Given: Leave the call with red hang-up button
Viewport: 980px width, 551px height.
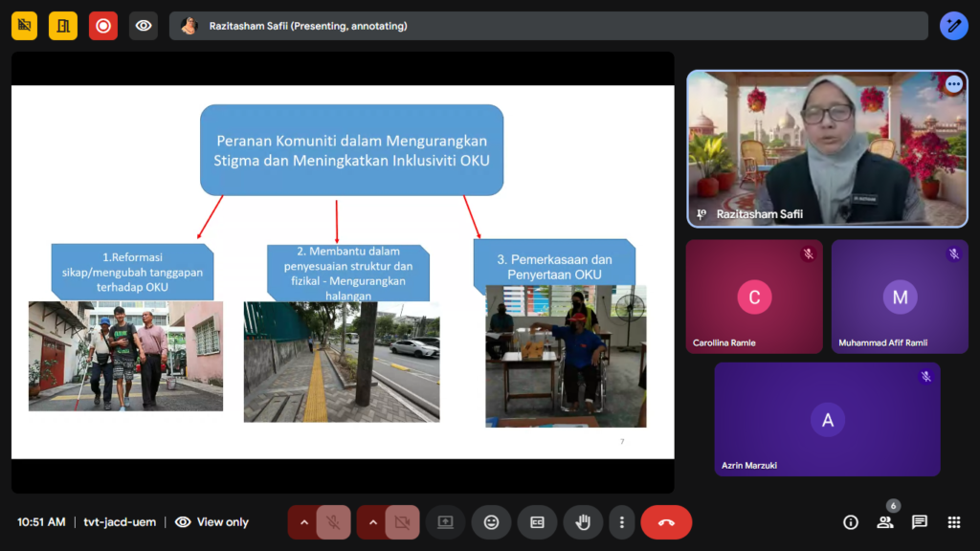Looking at the screenshot, I should (666, 522).
